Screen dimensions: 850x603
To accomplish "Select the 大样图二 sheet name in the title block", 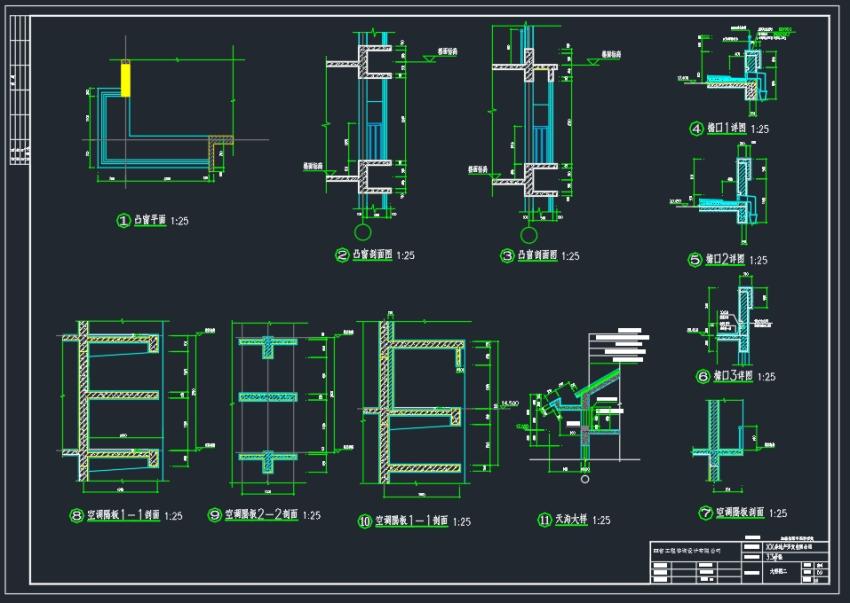I will coord(778,570).
